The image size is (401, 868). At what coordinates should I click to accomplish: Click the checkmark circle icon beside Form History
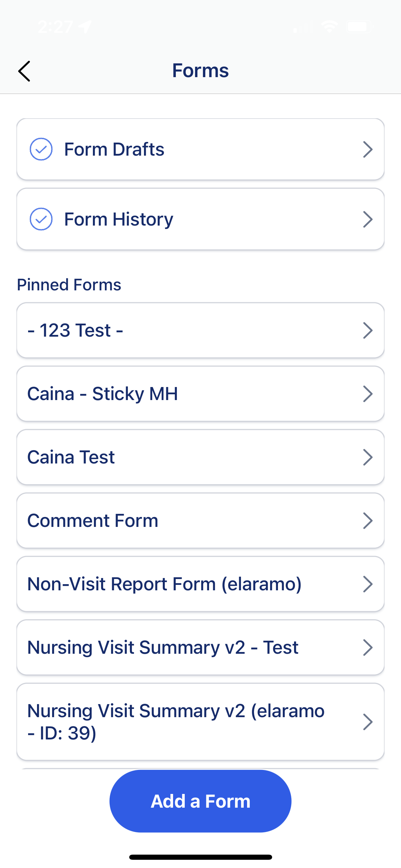tap(41, 219)
